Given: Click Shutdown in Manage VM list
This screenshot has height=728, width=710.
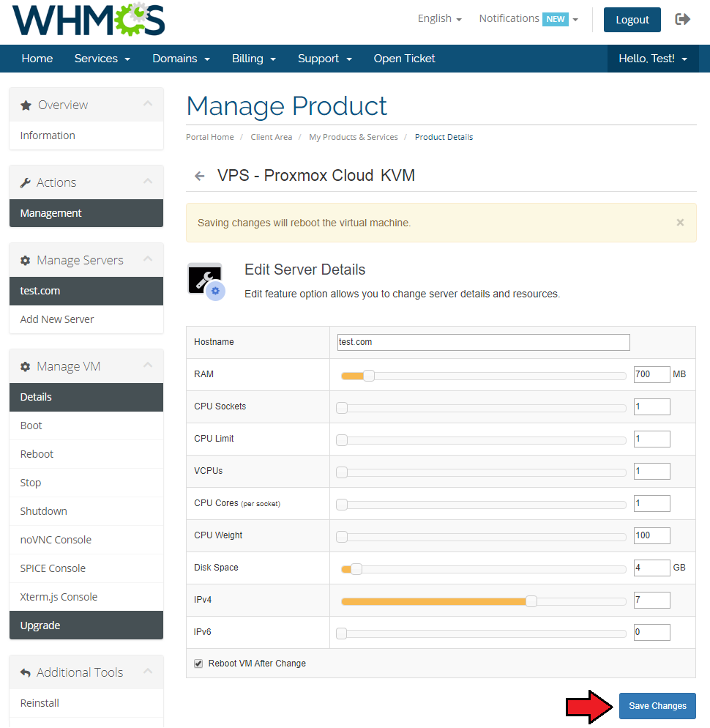Looking at the screenshot, I should pos(86,511).
